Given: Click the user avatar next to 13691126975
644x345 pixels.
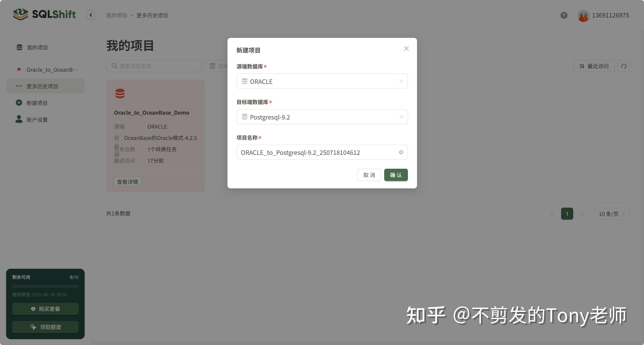Looking at the screenshot, I should [583, 15].
